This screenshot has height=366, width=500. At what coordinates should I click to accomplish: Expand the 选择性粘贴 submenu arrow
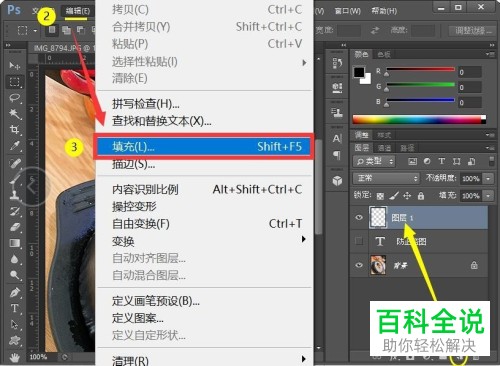pyautogui.click(x=304, y=62)
